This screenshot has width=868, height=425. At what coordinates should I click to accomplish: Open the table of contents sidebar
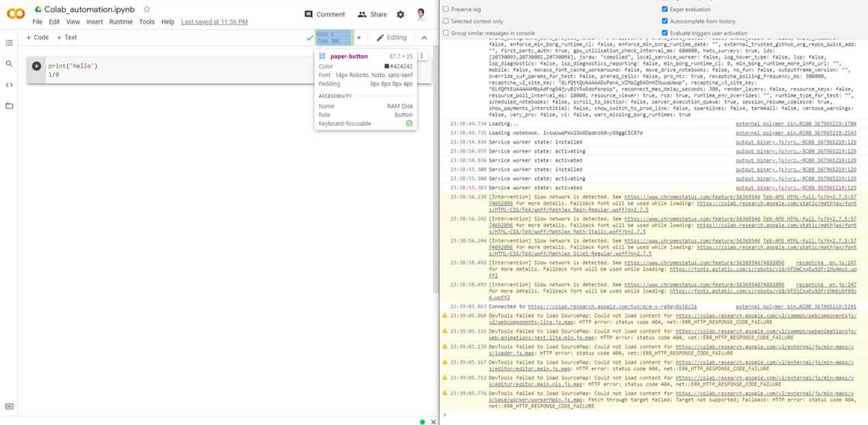(10, 42)
